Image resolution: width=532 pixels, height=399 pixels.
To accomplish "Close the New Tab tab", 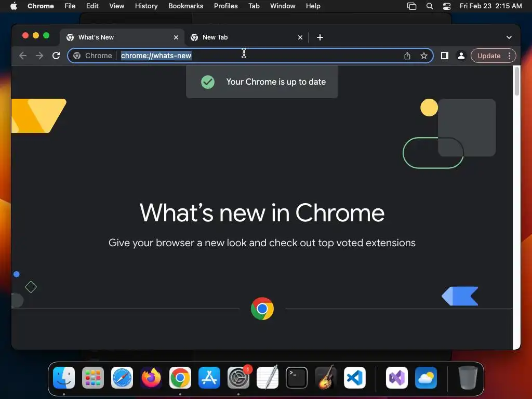I will 300,37.
